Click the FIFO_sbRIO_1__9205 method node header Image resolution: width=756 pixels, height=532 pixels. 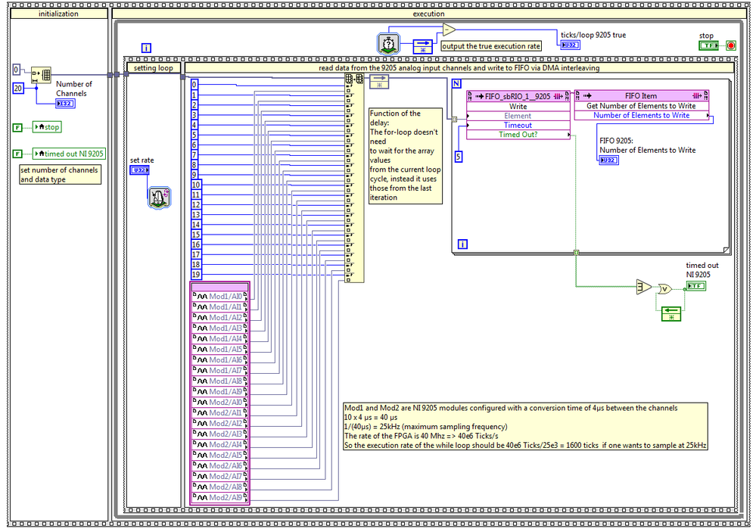[518, 96]
